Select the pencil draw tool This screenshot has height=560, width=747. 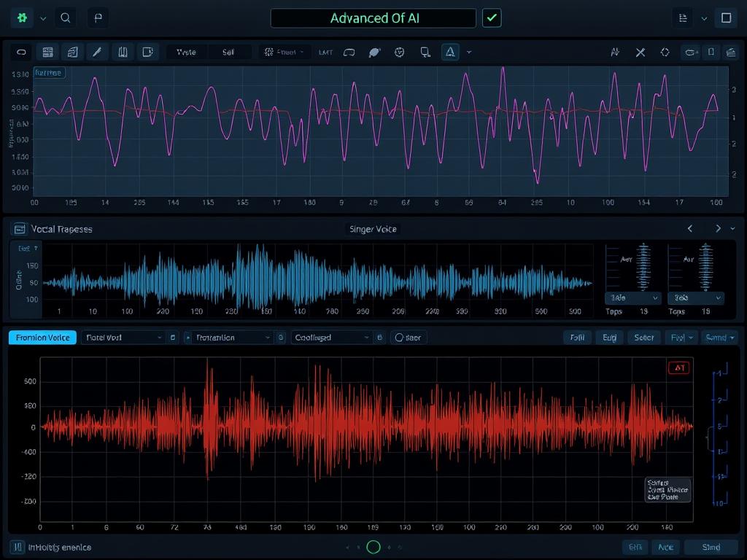pos(97,52)
